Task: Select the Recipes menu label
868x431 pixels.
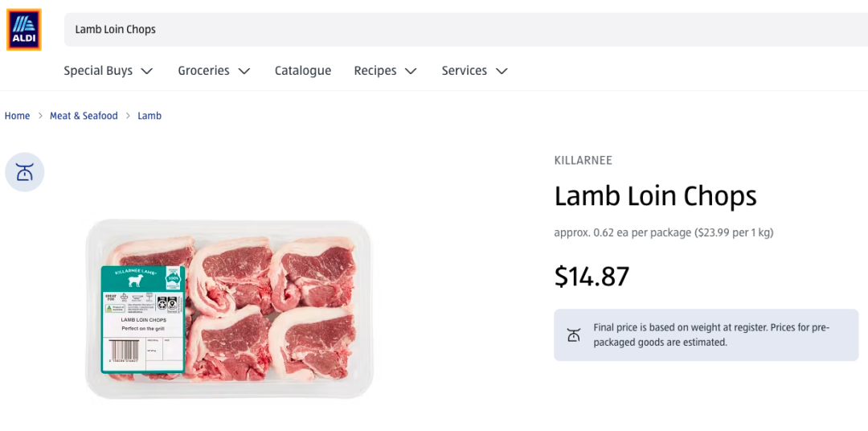Action: pyautogui.click(x=375, y=71)
